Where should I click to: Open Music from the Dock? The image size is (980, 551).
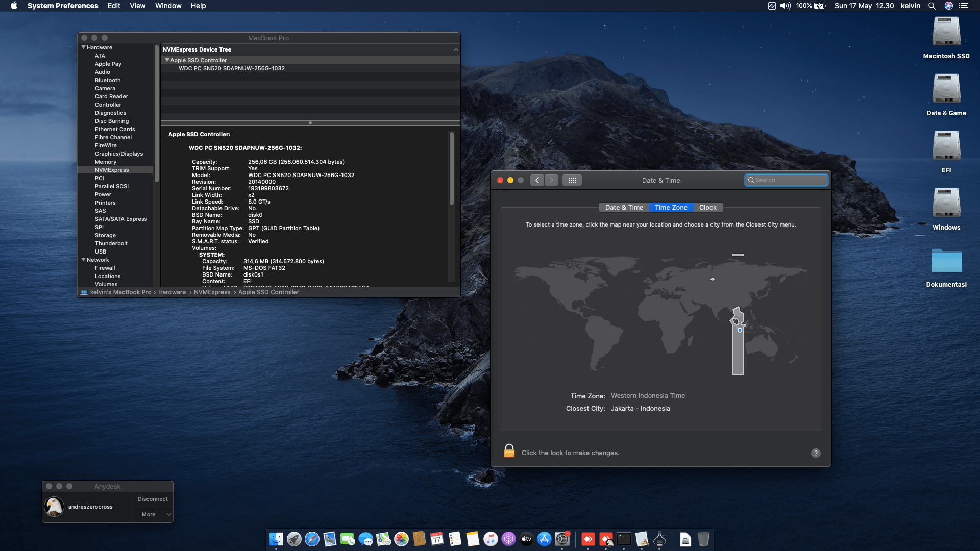[x=491, y=539]
